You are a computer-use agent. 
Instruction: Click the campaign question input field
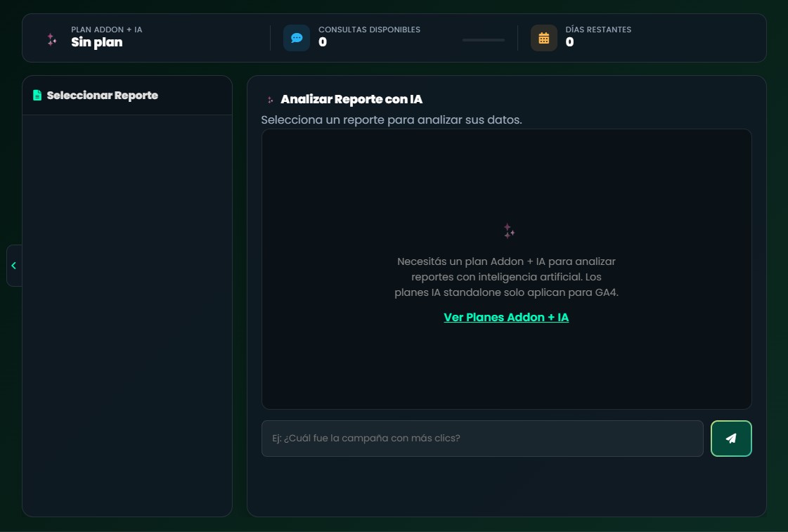point(482,438)
